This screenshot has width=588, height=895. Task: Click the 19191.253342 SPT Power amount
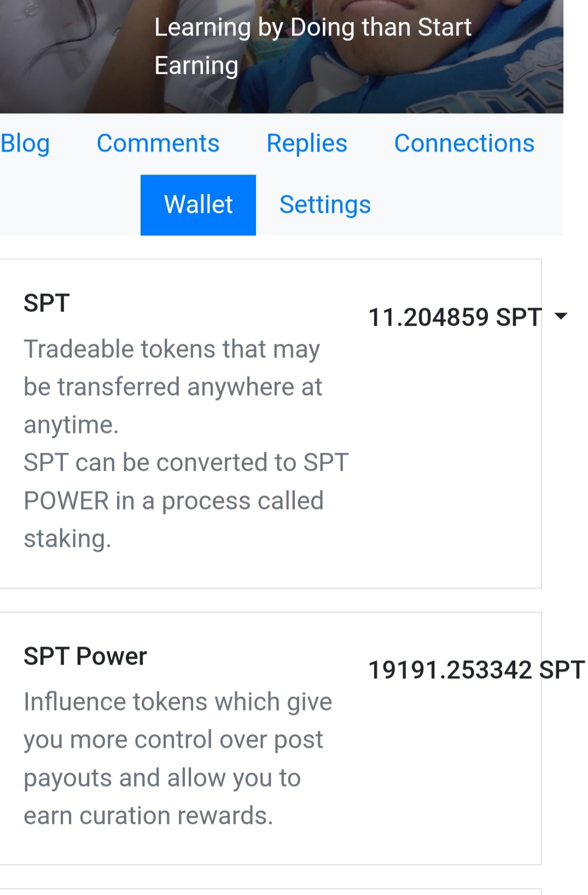coord(476,670)
